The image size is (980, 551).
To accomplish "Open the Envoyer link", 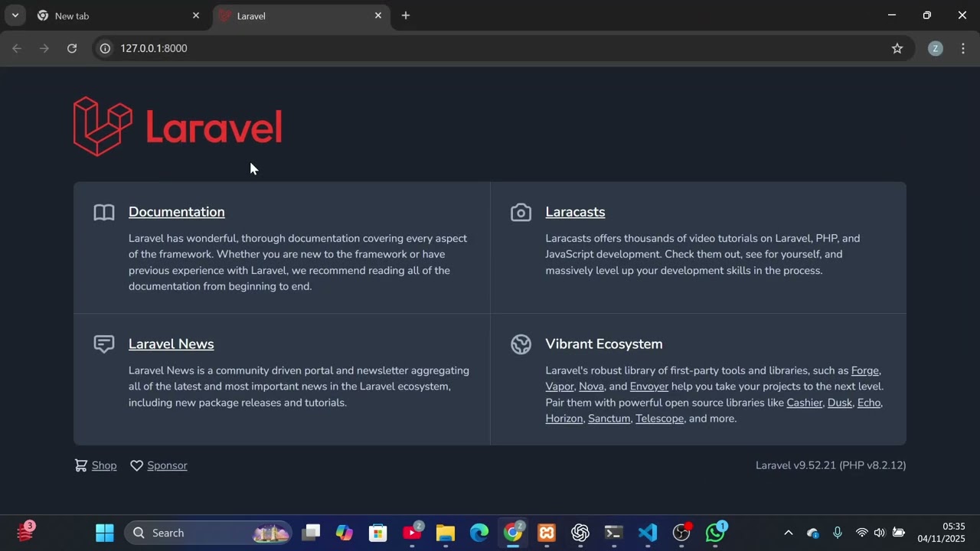I will [x=649, y=386].
